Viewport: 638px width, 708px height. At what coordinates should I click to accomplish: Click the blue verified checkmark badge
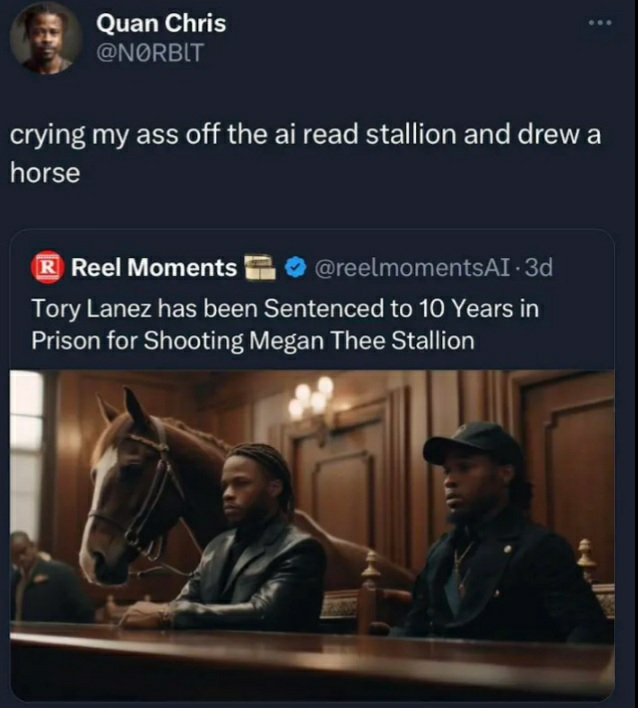296,268
